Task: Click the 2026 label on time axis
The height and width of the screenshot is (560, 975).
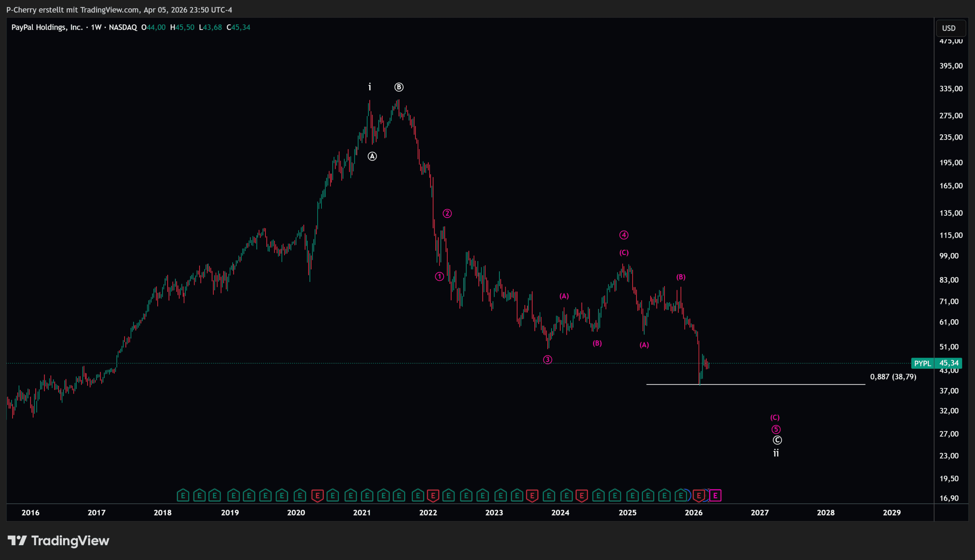Action: coord(693,512)
